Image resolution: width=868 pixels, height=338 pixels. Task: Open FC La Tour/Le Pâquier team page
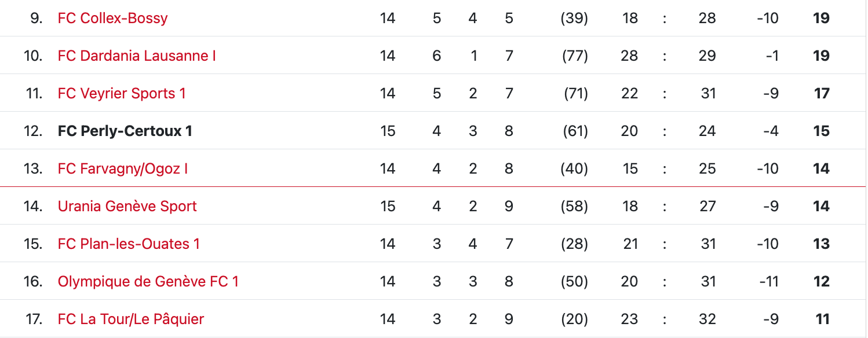point(131,319)
